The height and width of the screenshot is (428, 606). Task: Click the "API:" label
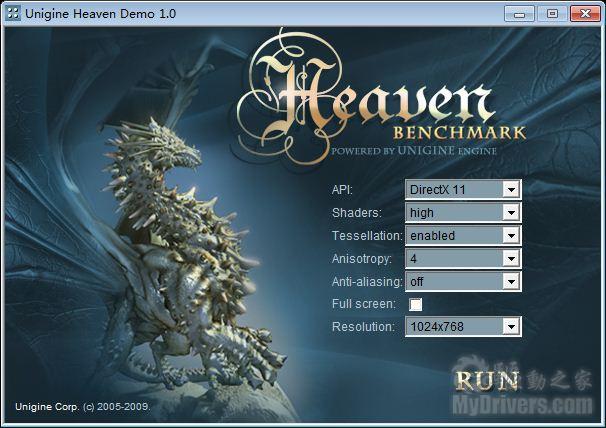pyautogui.click(x=342, y=190)
